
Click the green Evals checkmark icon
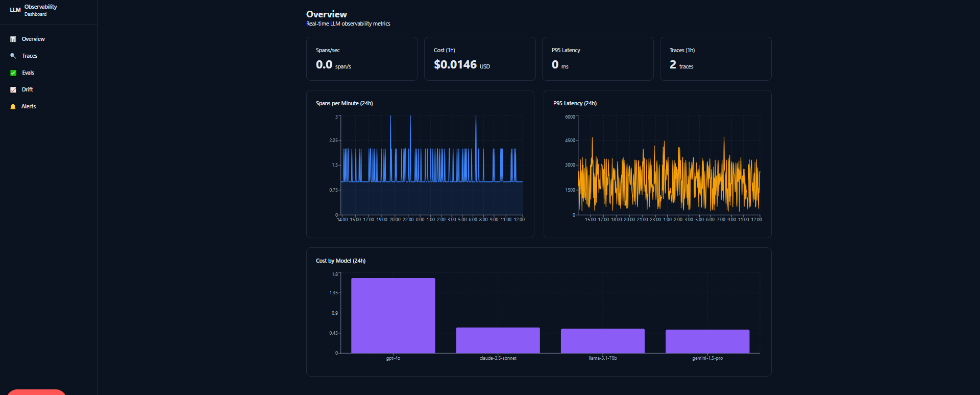pos(13,73)
